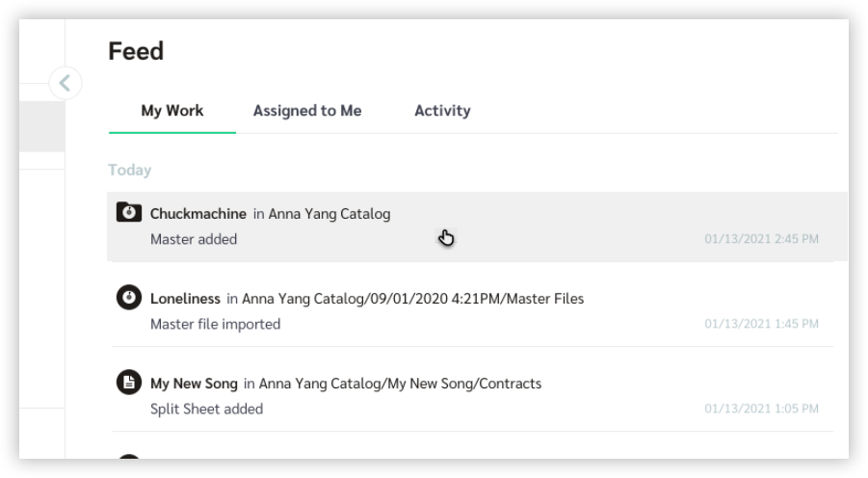Click the Chuckmachine folder-disc icon
Viewport: 868px width, 478px height.
point(129,212)
